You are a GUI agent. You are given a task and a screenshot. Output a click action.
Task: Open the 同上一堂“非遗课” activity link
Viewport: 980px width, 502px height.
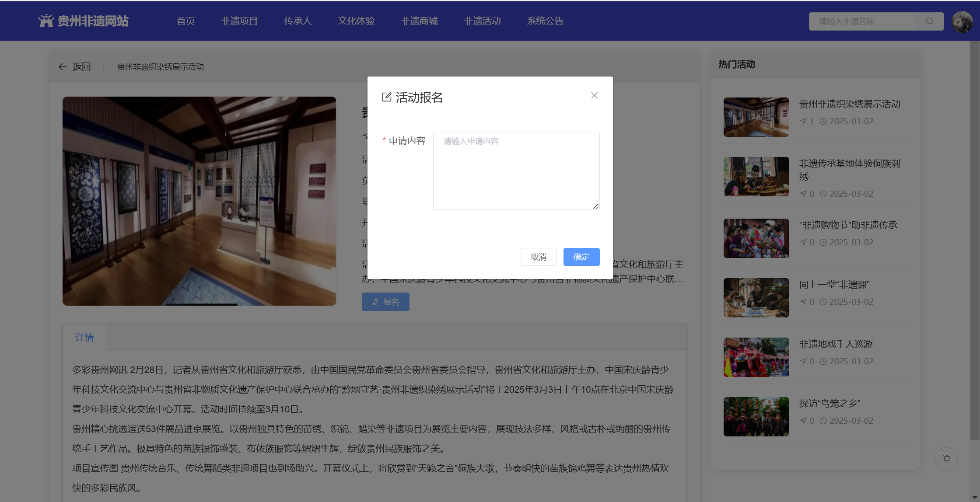coord(834,285)
